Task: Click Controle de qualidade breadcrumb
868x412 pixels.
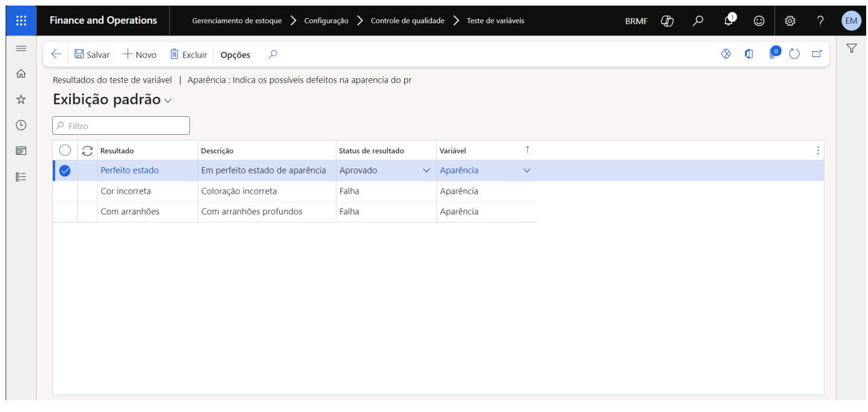Action: [407, 21]
